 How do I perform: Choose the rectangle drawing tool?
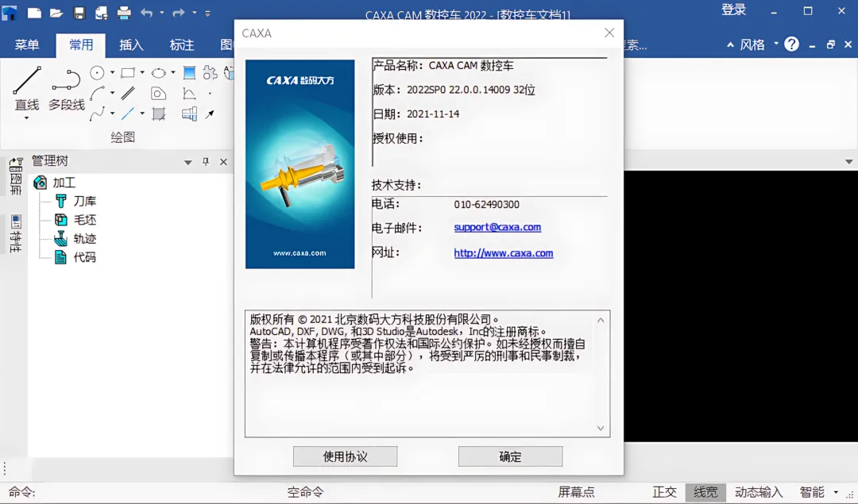point(128,73)
